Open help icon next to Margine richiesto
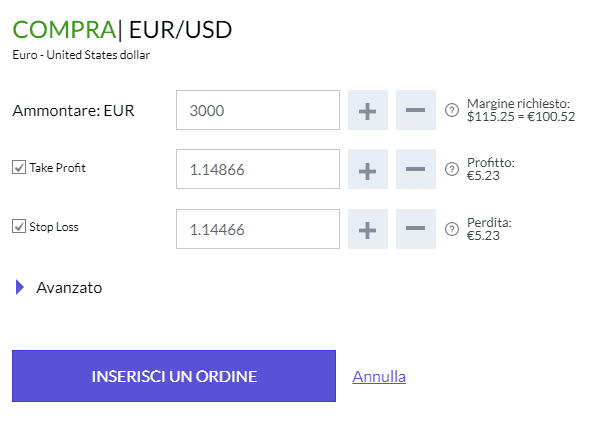The height and width of the screenshot is (424, 599). [x=452, y=110]
